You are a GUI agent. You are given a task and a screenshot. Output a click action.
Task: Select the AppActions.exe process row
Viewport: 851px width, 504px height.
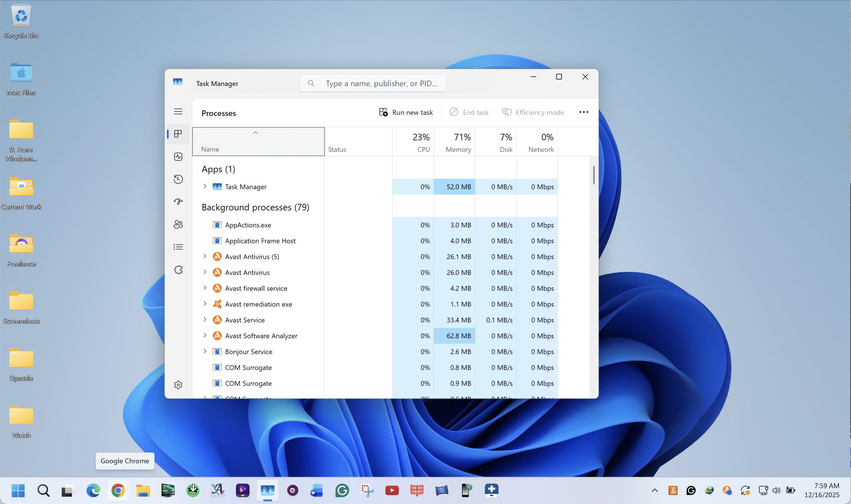click(375, 225)
